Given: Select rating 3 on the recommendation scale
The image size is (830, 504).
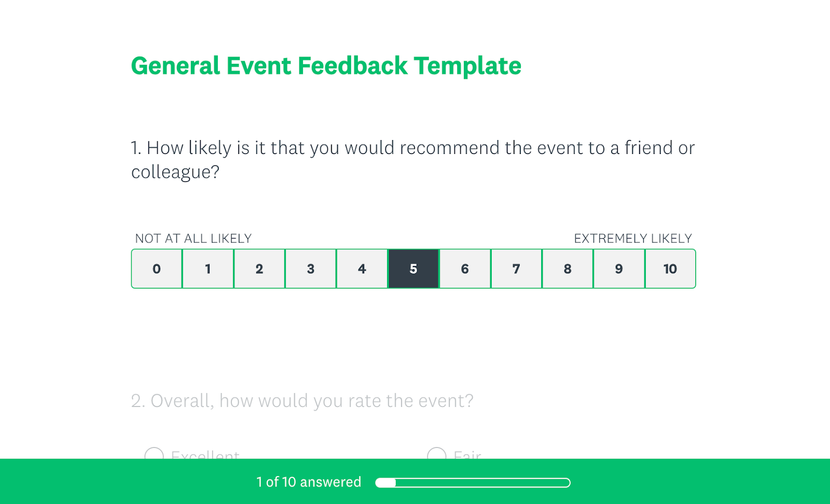Looking at the screenshot, I should [x=311, y=269].
